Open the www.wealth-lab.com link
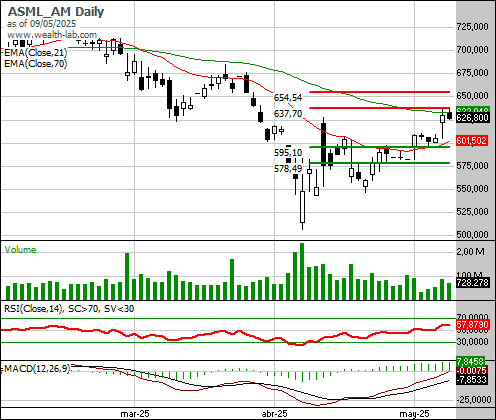 (52, 34)
